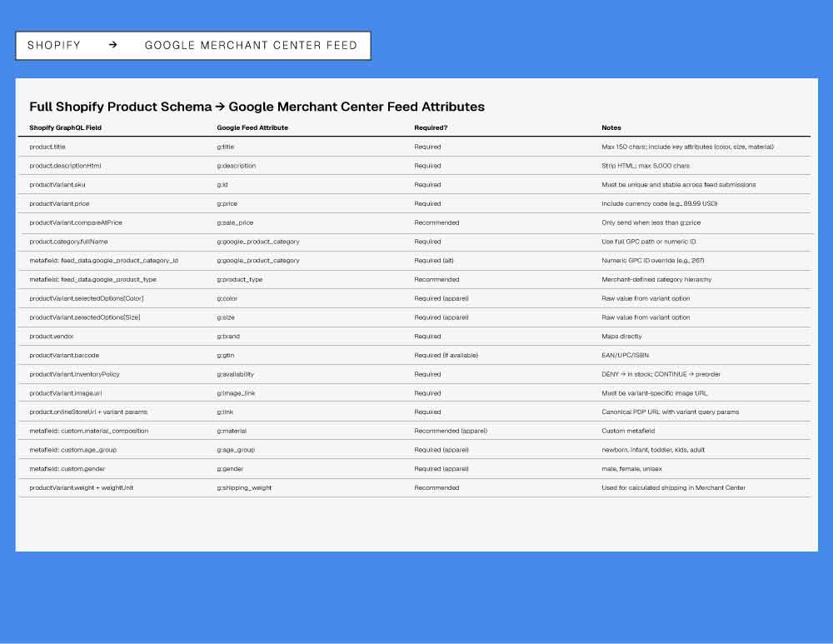Click the DENY in stock; CONTINUE preorder note
833x644 pixels.
(x=661, y=374)
